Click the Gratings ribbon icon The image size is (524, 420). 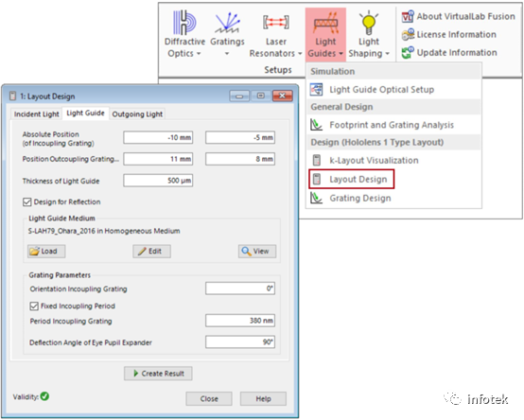(x=227, y=23)
